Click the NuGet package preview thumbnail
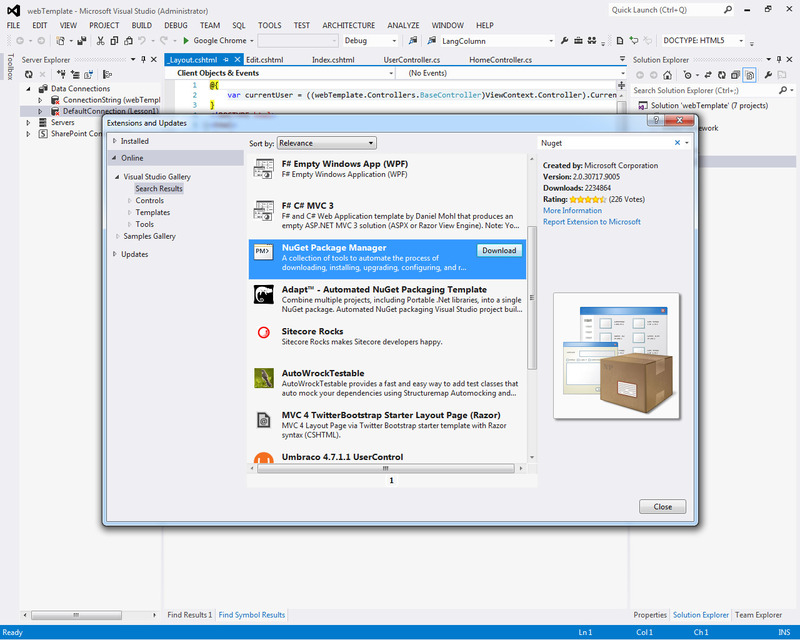The height and width of the screenshot is (640, 800). 616,356
